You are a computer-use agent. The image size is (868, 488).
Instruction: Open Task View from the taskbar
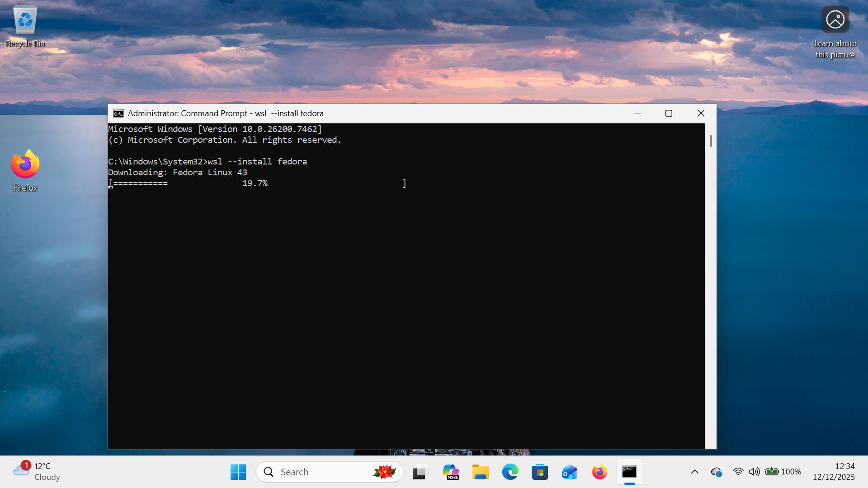tap(420, 472)
